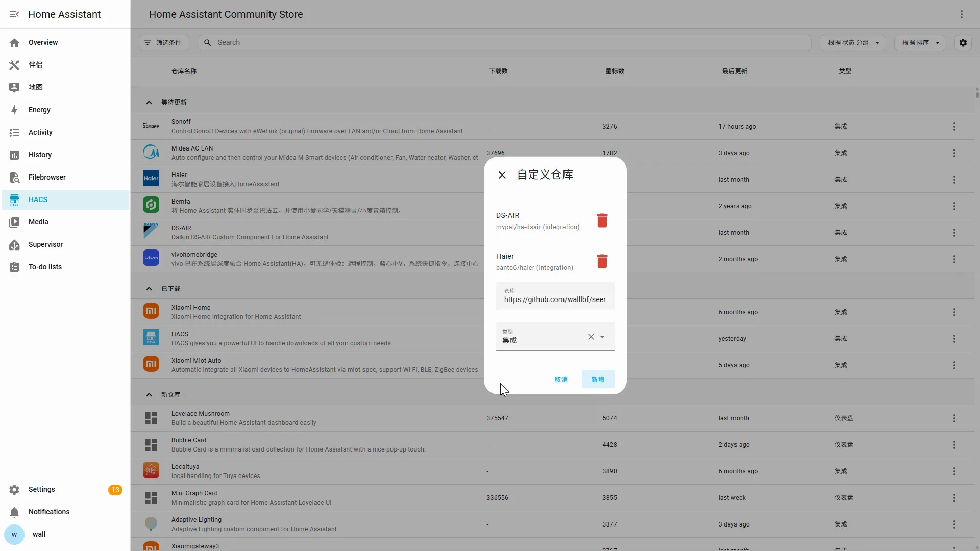
Task: Sort by 仓库名称 column header
Action: (x=184, y=71)
